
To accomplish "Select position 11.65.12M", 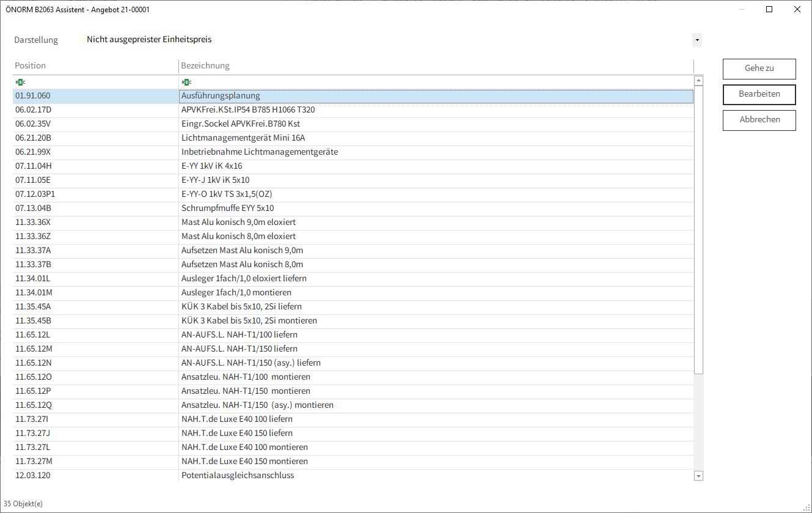I will [x=34, y=349].
